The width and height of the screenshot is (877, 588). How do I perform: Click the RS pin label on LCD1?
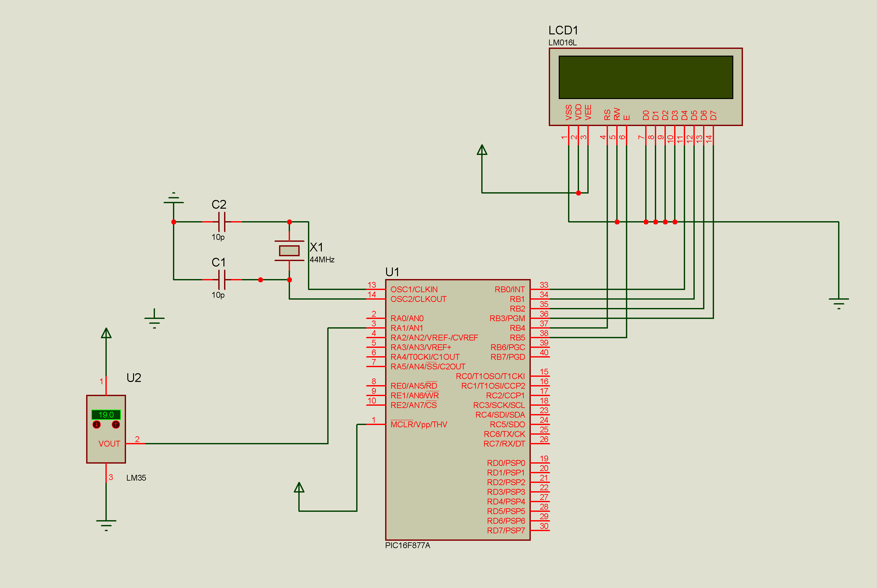[607, 115]
